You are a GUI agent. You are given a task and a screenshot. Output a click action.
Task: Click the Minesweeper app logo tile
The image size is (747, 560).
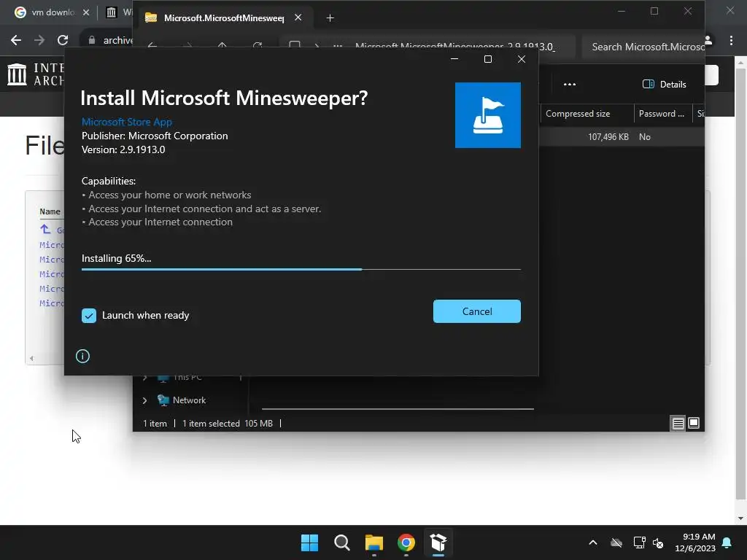click(x=488, y=115)
